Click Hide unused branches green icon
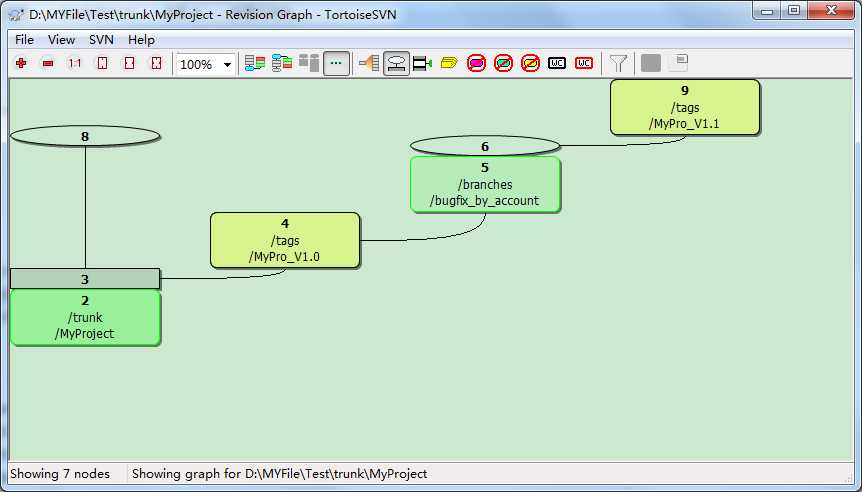 pos(504,64)
